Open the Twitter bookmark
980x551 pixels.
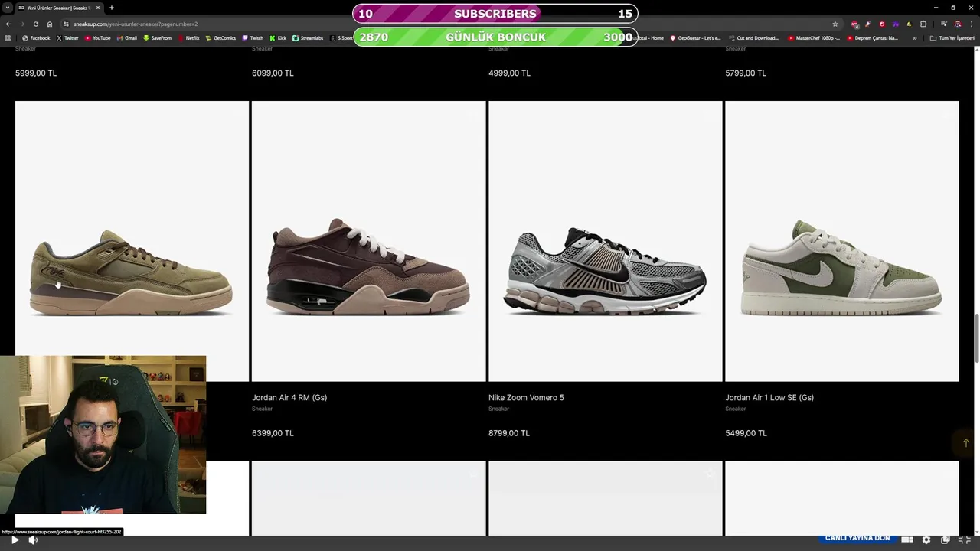(67, 37)
